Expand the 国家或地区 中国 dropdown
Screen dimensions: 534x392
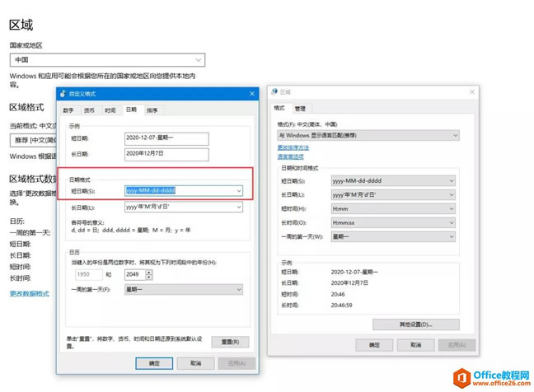click(107, 60)
